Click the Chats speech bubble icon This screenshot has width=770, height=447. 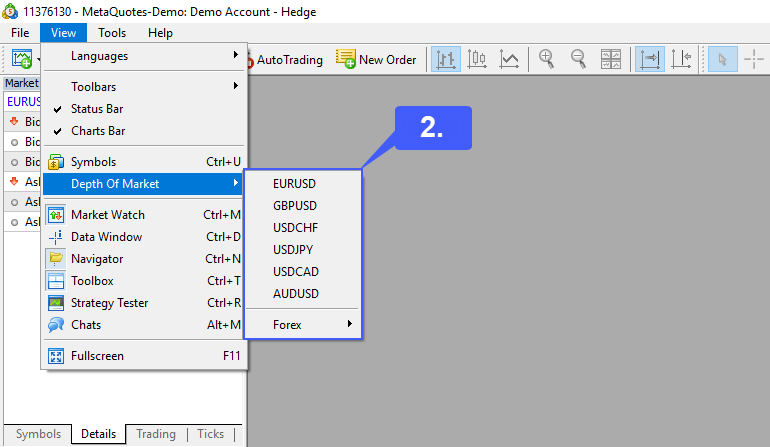pos(56,325)
